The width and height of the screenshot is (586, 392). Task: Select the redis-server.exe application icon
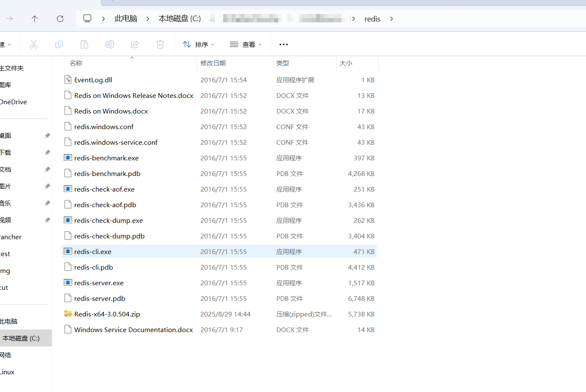(68, 283)
